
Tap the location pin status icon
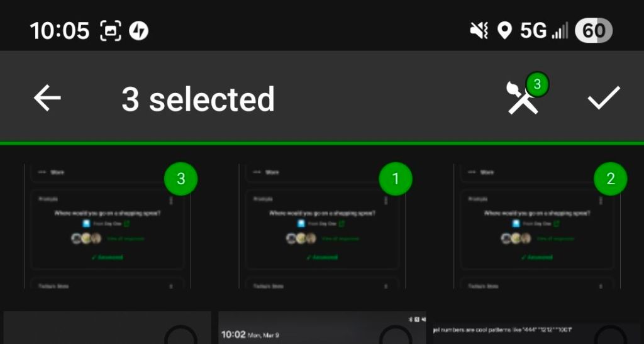(x=504, y=31)
